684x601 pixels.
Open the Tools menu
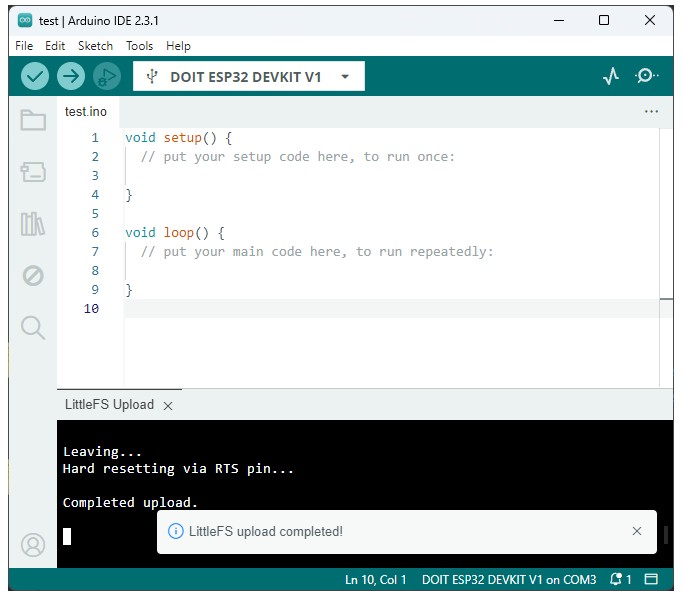(139, 46)
